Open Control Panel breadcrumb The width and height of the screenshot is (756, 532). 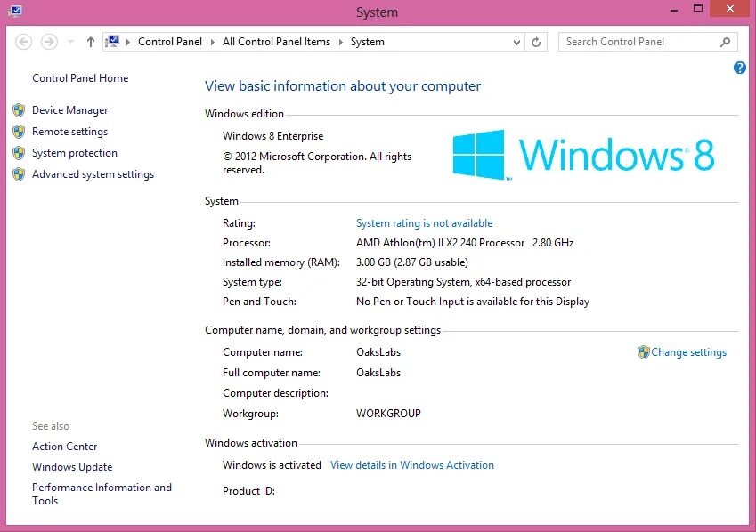170,42
